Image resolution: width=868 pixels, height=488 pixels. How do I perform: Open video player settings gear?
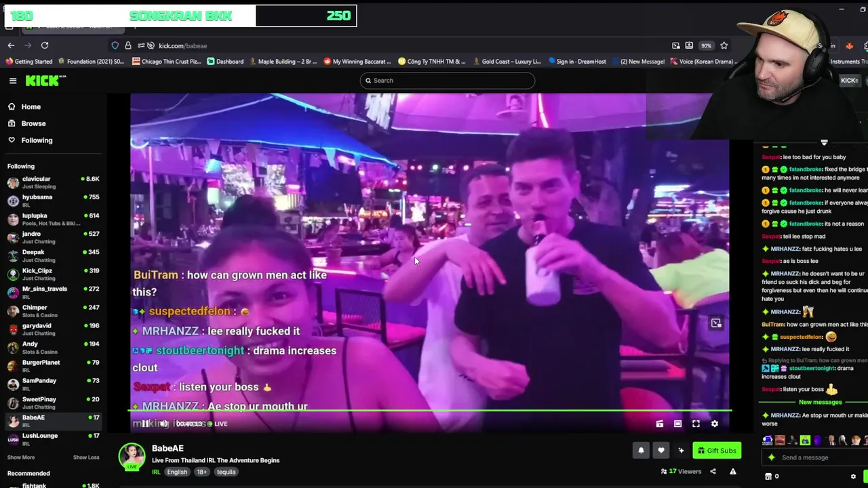point(714,424)
